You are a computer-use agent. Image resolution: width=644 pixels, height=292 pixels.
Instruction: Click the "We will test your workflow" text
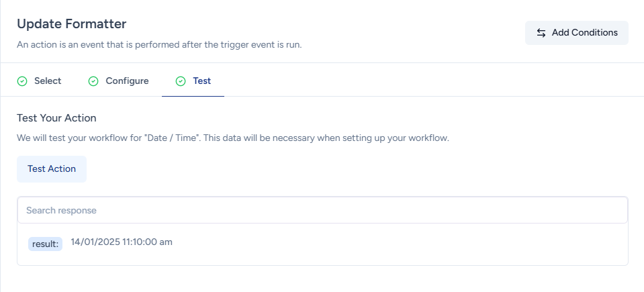coord(74,138)
